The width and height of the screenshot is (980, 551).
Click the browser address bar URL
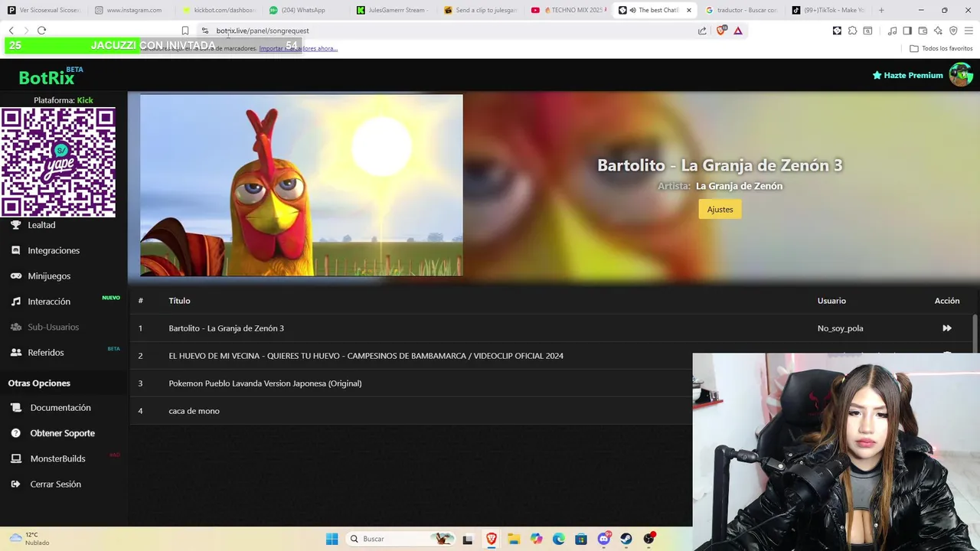(263, 31)
